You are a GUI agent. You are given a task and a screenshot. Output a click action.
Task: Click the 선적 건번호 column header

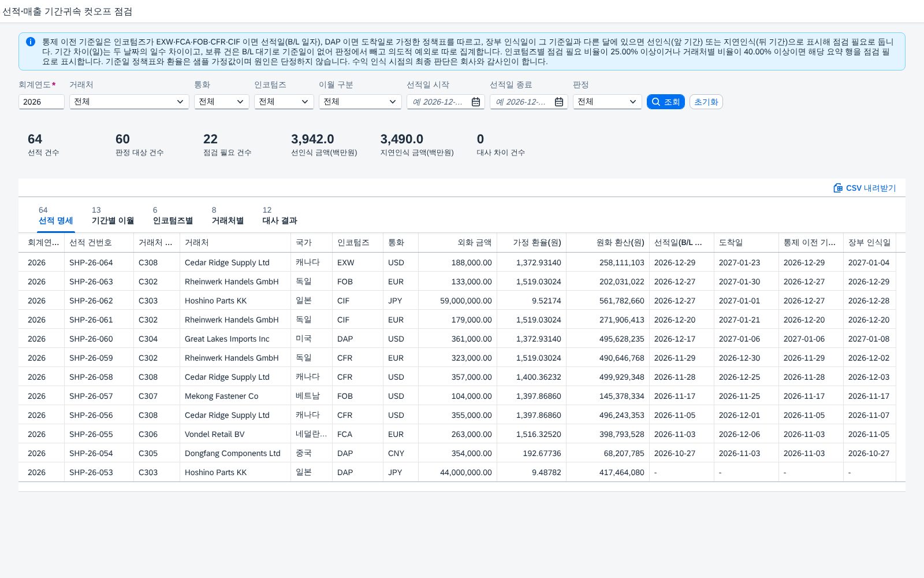click(x=99, y=243)
